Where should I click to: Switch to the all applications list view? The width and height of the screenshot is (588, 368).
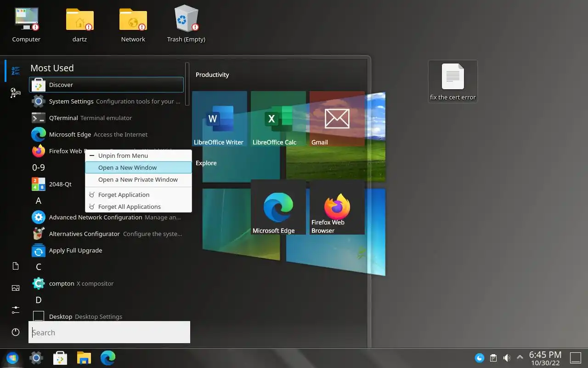tap(16, 70)
